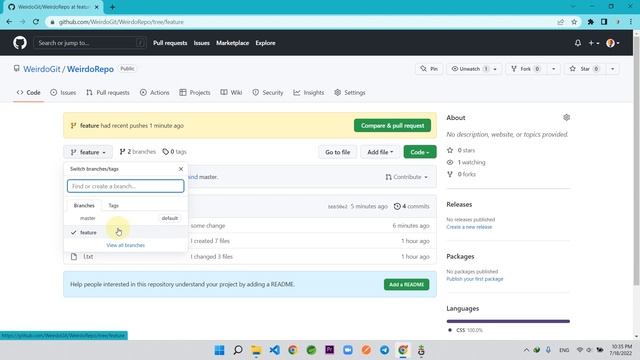Click the 1.txt file icon

(74, 256)
